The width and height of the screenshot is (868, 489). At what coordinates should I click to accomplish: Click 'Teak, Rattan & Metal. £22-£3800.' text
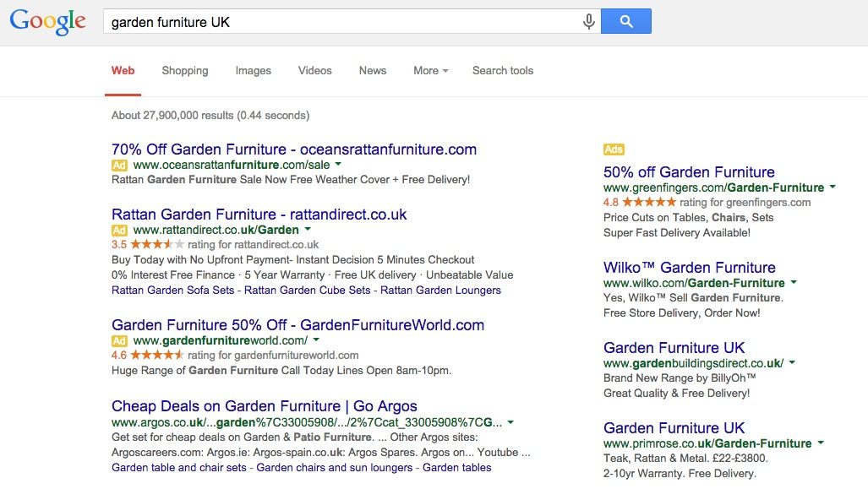pos(685,459)
